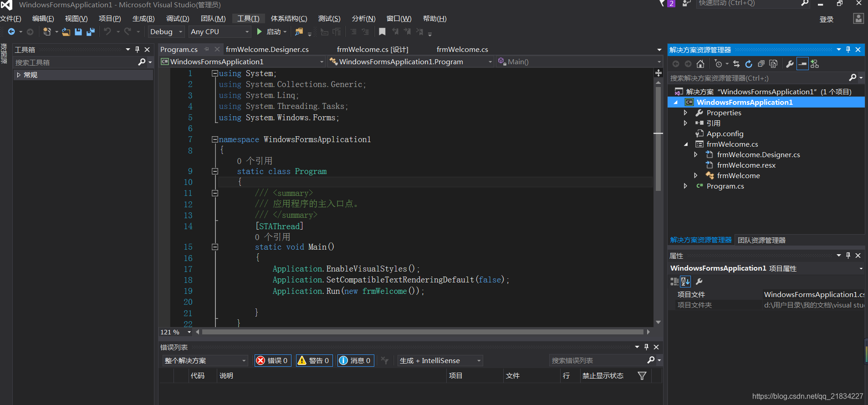Viewport: 868px width, 405px height.
Task: Open the Any CPU platform dropdown
Action: tap(220, 31)
